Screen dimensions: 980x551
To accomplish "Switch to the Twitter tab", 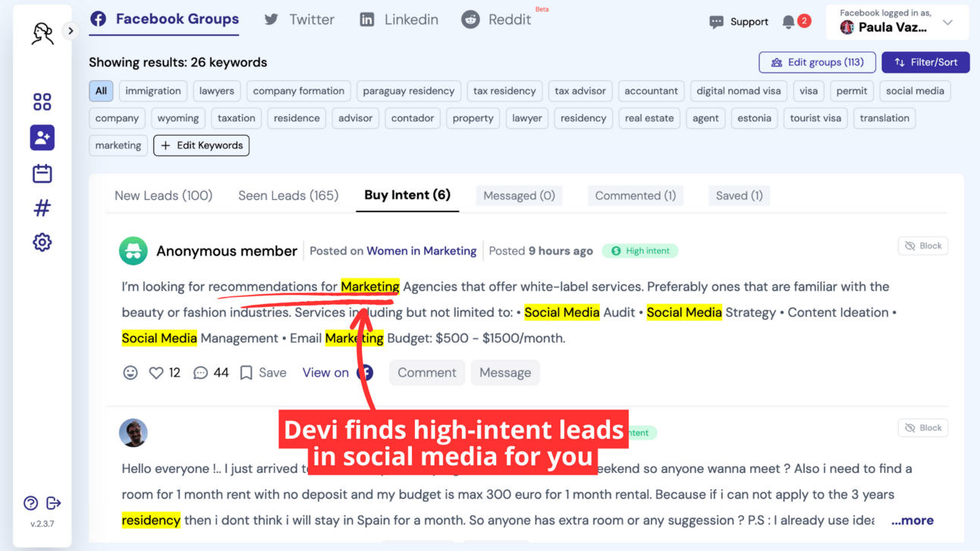I will [x=299, y=20].
